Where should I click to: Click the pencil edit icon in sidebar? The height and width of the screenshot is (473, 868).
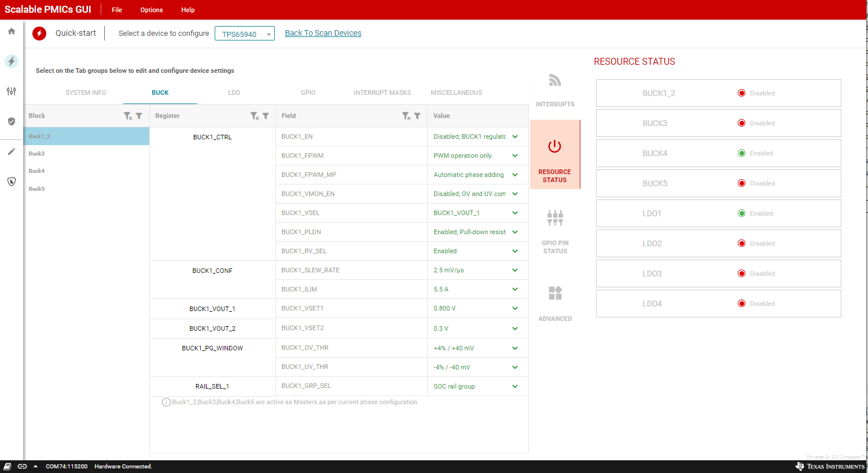tap(12, 151)
